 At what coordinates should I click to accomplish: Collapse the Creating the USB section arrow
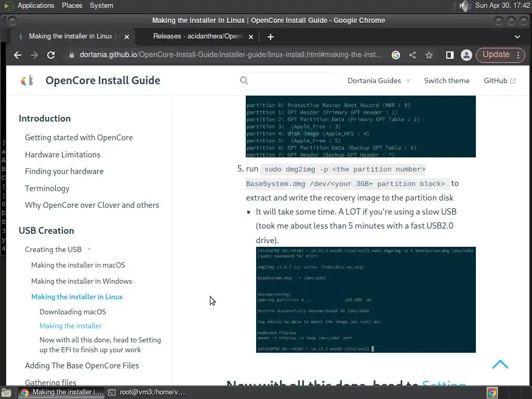[x=89, y=249]
